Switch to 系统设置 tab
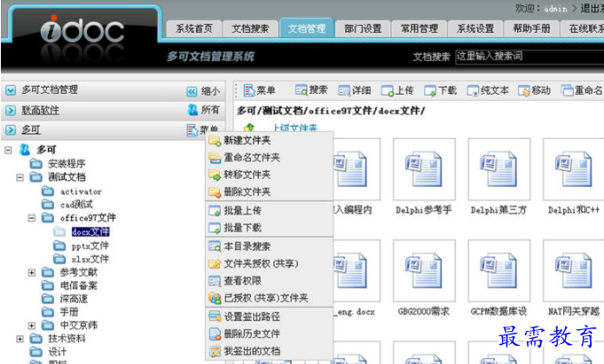The width and height of the screenshot is (604, 364). pos(475,29)
